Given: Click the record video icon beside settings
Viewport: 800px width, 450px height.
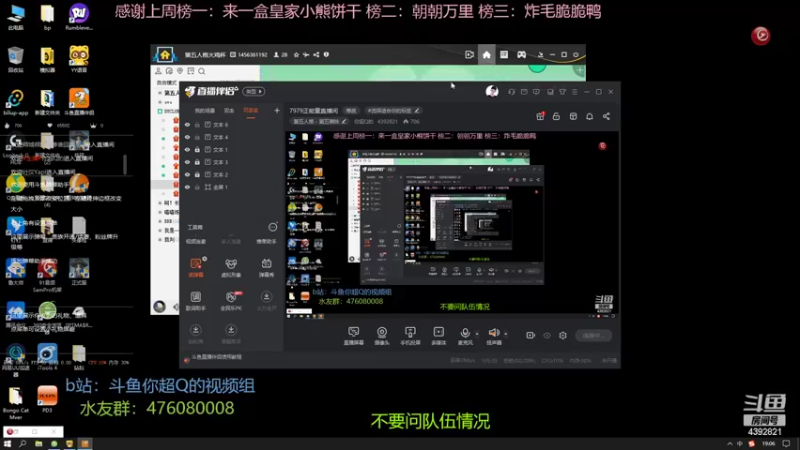Looking at the screenshot, I should coord(531,335).
